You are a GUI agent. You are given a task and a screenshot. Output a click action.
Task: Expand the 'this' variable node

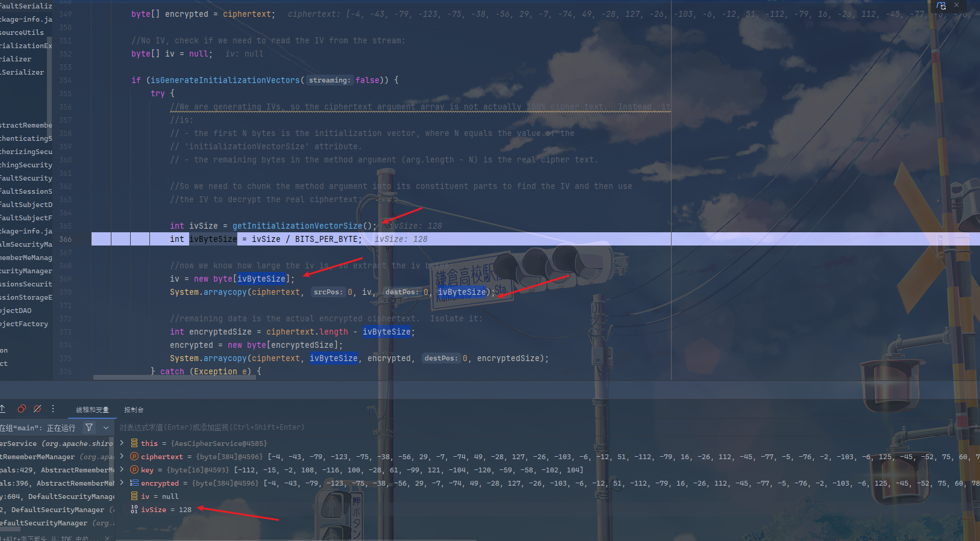coord(122,443)
